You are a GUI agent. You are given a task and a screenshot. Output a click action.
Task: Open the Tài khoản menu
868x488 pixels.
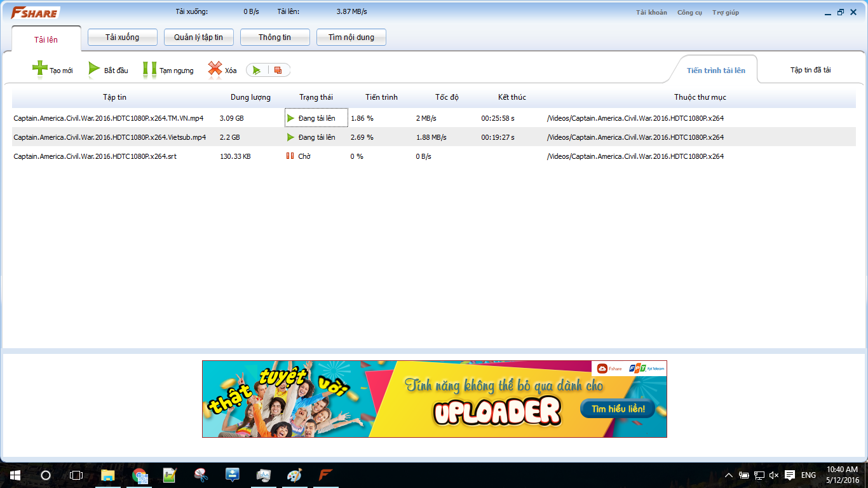(651, 12)
